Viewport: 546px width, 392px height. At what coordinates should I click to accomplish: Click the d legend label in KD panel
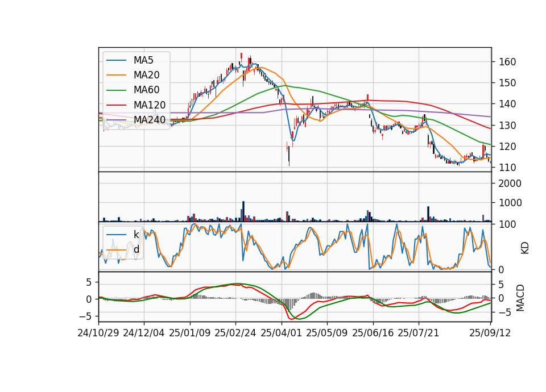click(136, 249)
